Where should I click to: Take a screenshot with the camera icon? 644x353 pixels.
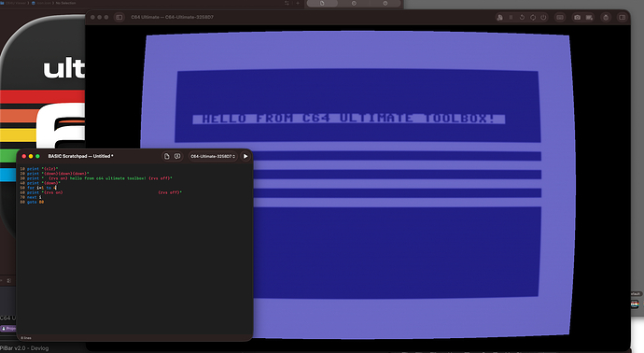(x=578, y=17)
